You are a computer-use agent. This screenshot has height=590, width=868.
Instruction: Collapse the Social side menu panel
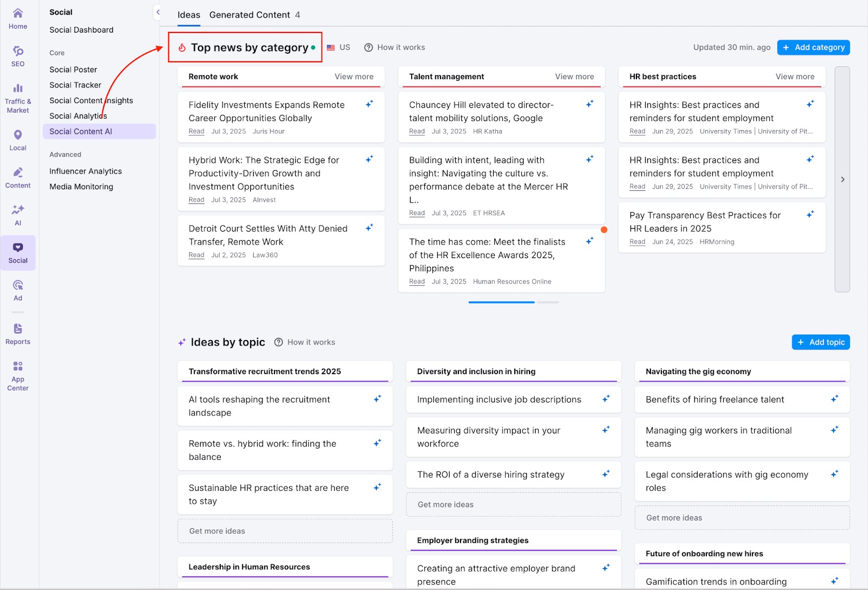point(157,12)
